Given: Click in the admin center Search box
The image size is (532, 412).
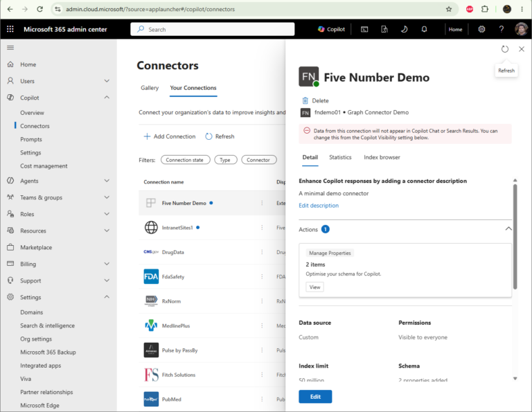Looking at the screenshot, I should point(213,29).
